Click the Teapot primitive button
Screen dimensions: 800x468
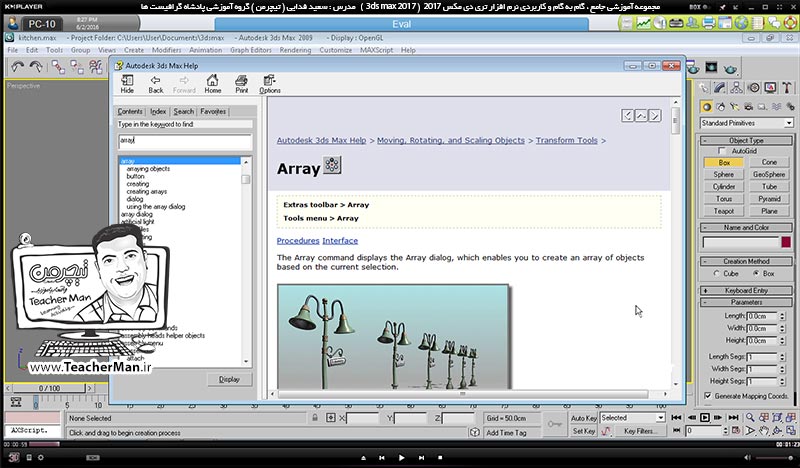click(723, 211)
